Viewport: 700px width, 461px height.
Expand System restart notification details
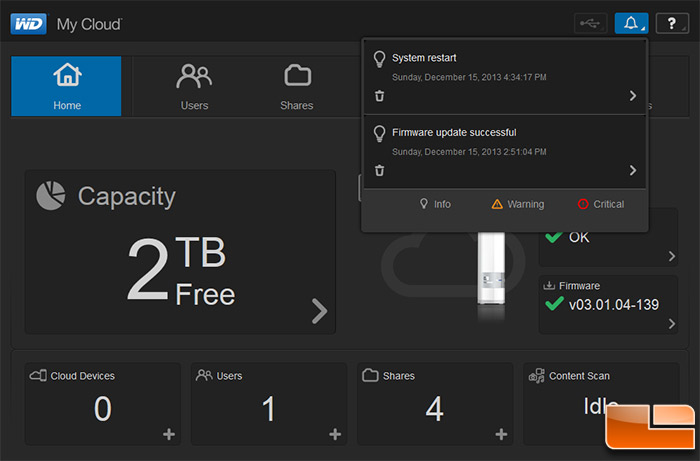coord(633,96)
